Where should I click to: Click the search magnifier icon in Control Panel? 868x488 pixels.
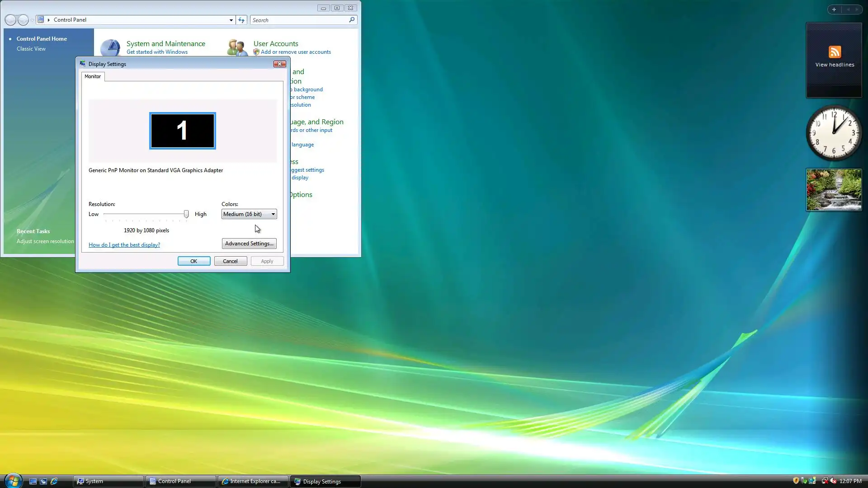coord(352,20)
